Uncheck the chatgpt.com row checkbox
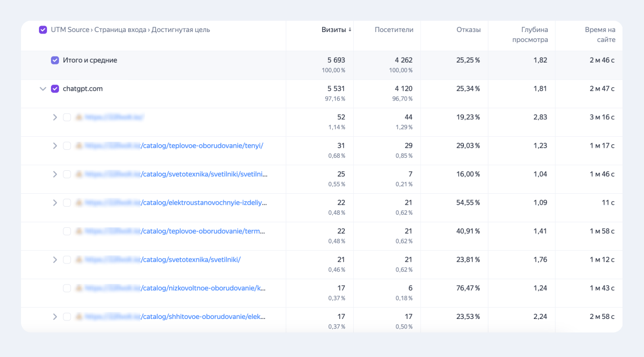This screenshot has width=644, height=357. (x=55, y=89)
